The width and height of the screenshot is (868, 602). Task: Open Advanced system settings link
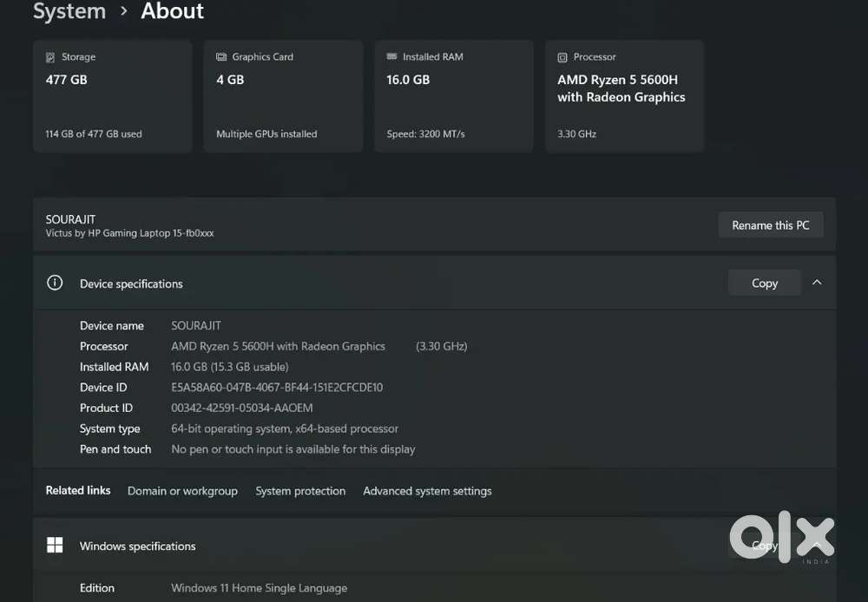427,491
